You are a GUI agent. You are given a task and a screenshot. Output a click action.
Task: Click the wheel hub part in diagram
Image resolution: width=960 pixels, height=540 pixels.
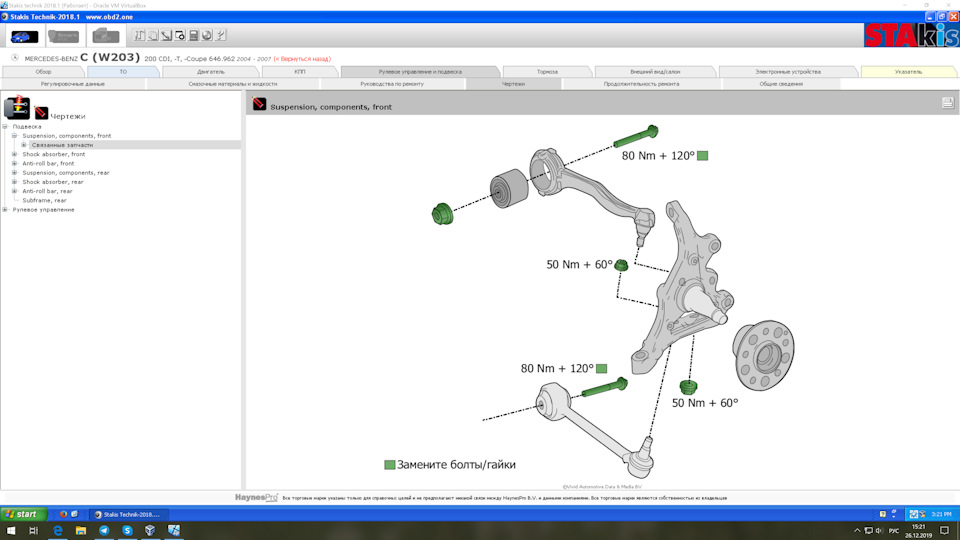coord(763,354)
